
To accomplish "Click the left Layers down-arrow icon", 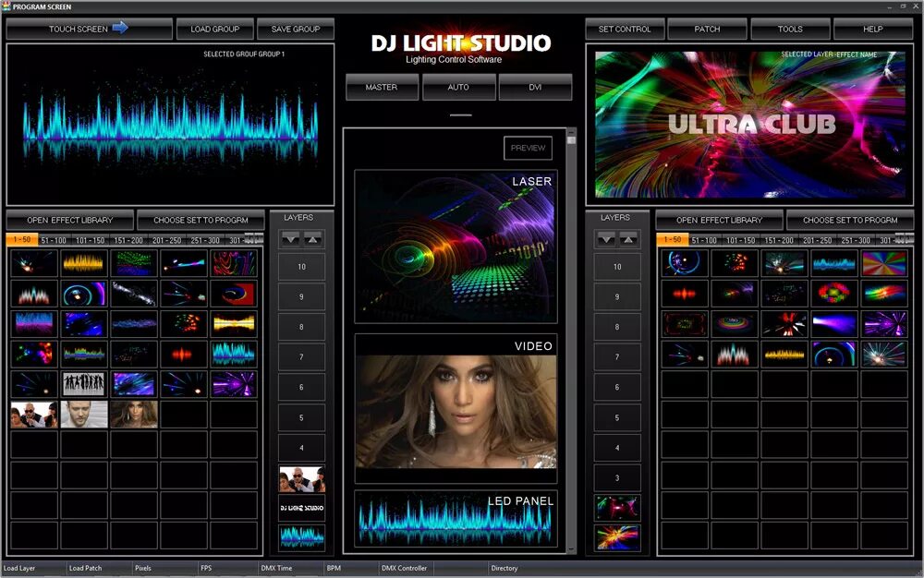I will (290, 239).
